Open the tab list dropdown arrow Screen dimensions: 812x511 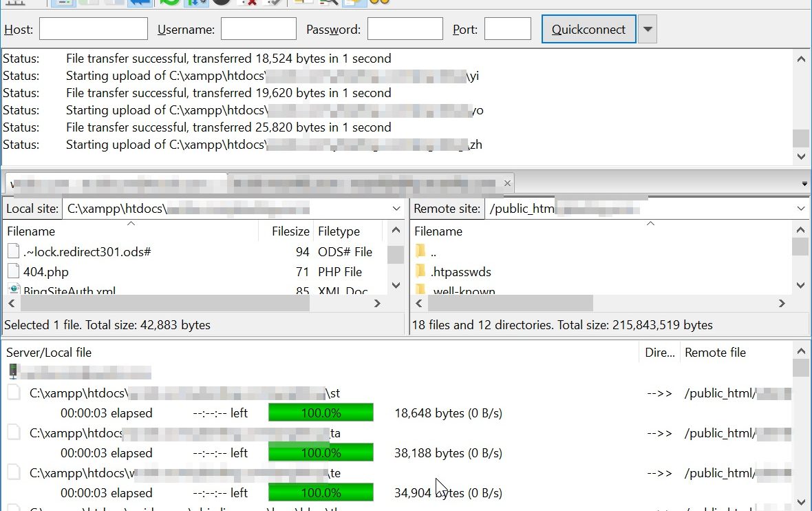(x=804, y=183)
